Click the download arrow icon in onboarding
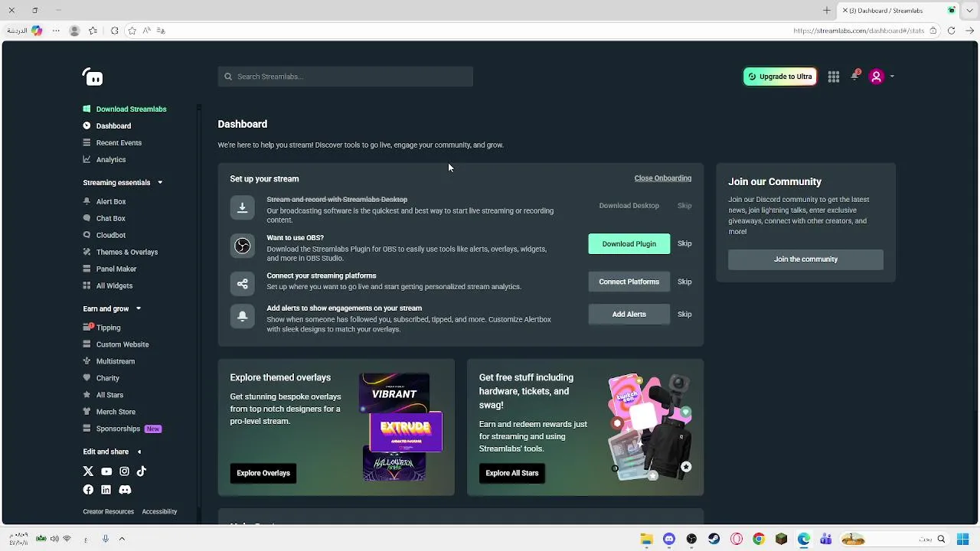This screenshot has width=980, height=551. click(242, 207)
